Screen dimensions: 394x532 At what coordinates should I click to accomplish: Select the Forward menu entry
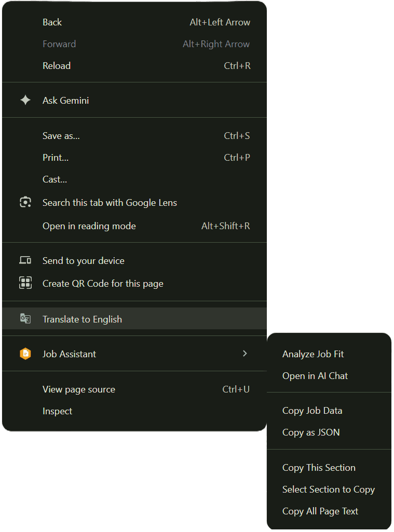coord(134,44)
